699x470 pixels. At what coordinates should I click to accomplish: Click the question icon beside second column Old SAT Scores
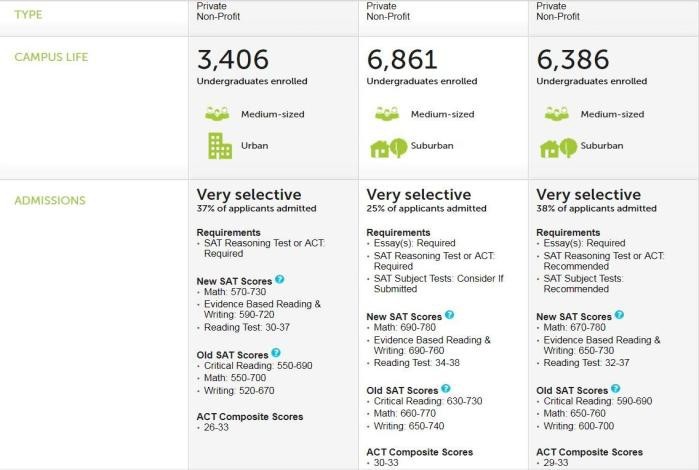(x=446, y=388)
